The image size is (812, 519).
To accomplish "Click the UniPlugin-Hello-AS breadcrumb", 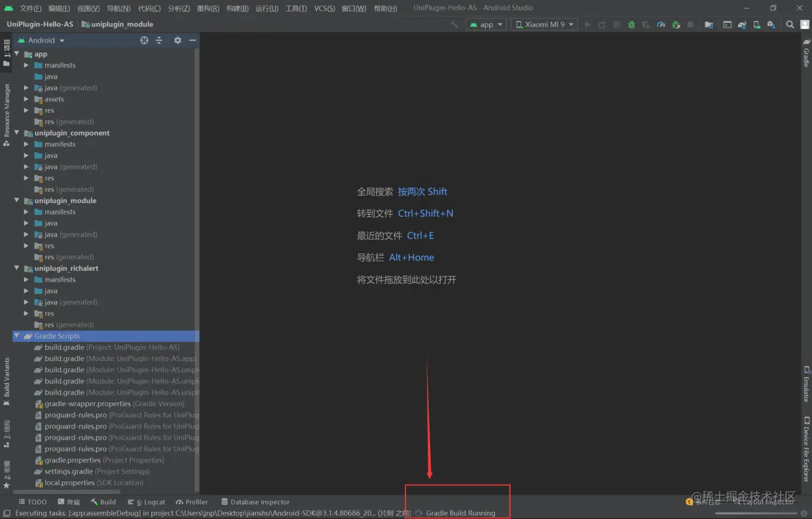I will coord(40,24).
